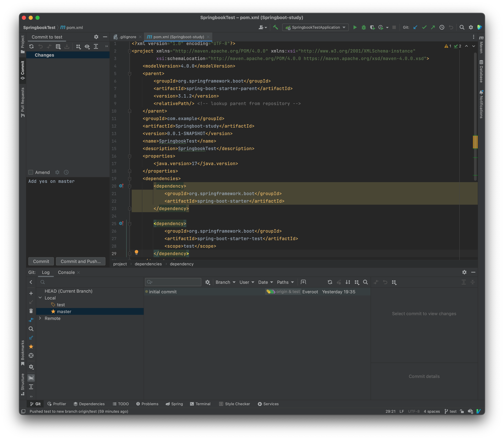Open Git tool window settings gear
The height and width of the screenshot is (440, 504).
tap(464, 272)
